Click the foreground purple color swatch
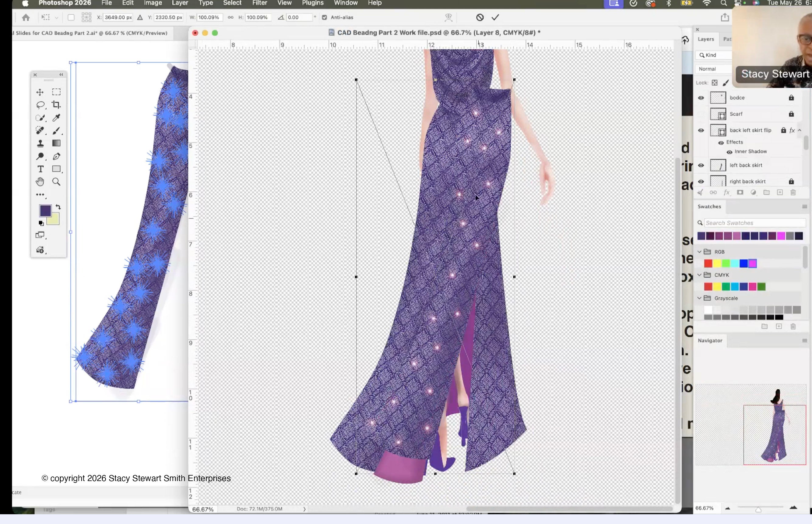 45,211
